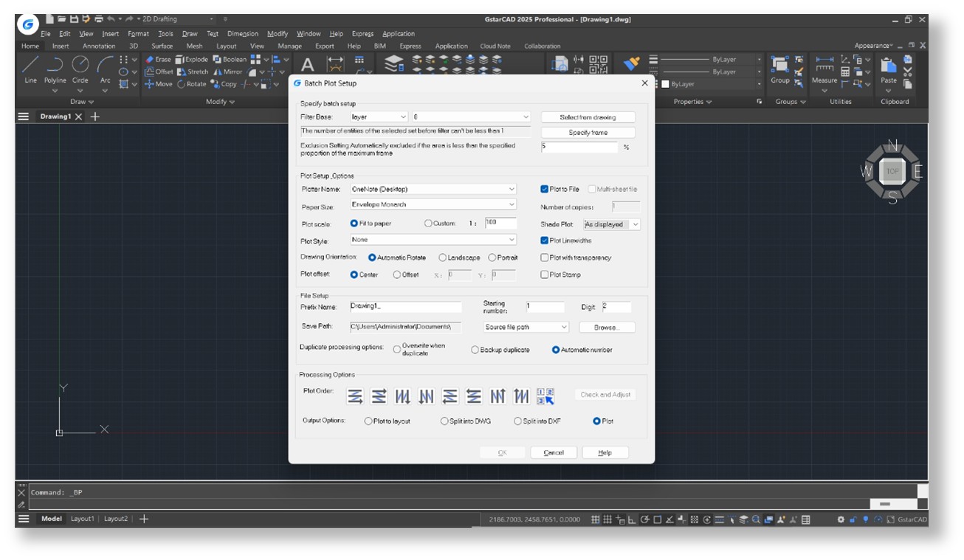This screenshot has height=560, width=964.
Task: Select the Landscape orientation radio button
Action: (x=443, y=258)
